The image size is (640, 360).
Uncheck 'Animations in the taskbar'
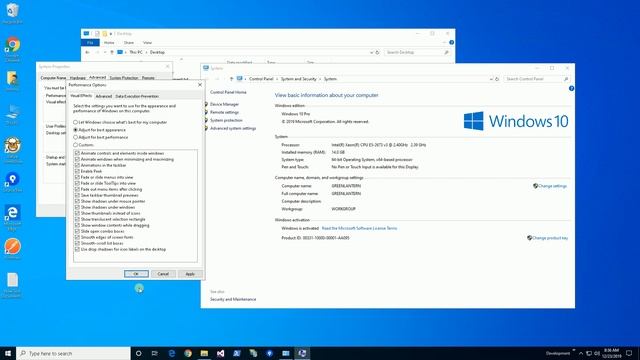(77, 165)
